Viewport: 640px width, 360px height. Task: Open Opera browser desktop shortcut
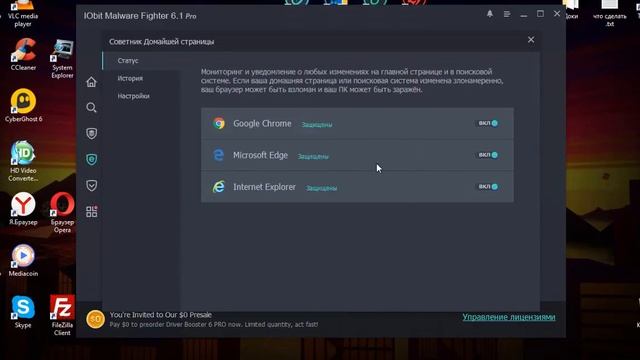tap(62, 212)
